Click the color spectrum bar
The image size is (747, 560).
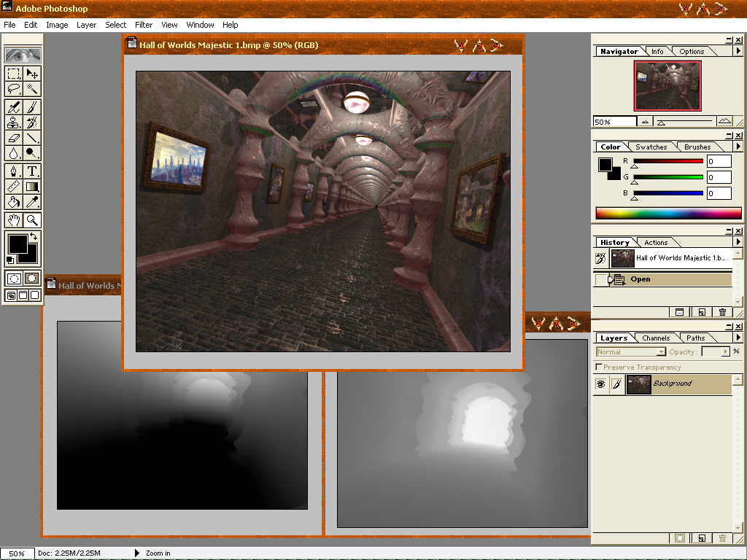(668, 214)
